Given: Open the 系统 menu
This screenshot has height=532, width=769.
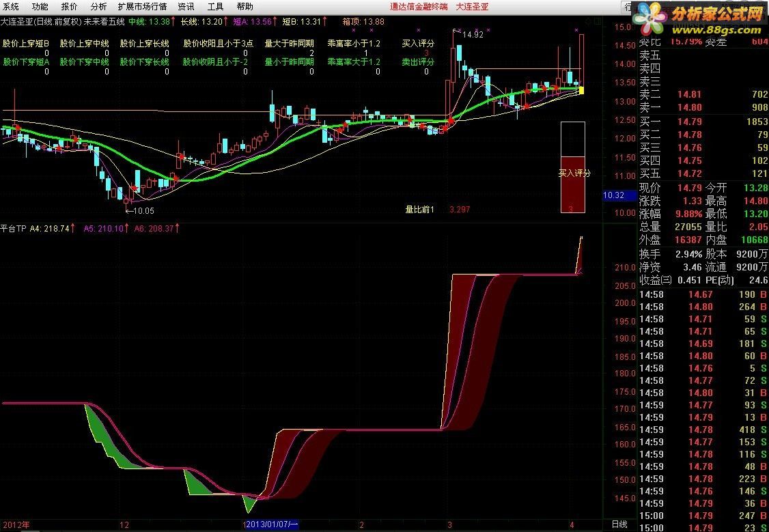Looking at the screenshot, I should pos(11,6).
